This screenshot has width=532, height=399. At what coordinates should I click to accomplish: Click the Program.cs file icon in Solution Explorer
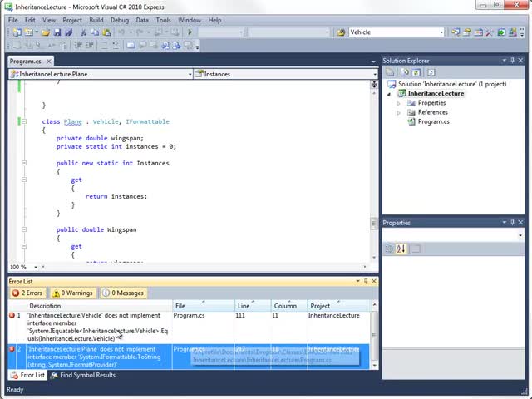point(411,121)
